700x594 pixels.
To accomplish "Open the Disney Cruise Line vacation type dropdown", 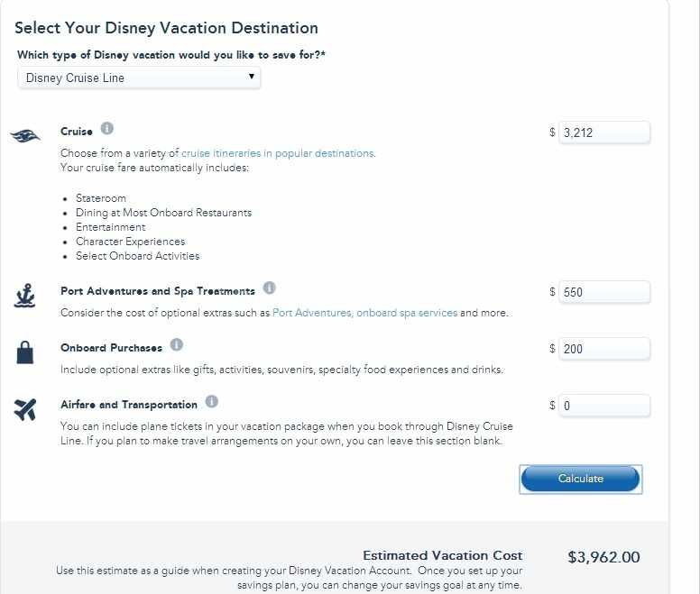I will click(x=140, y=78).
